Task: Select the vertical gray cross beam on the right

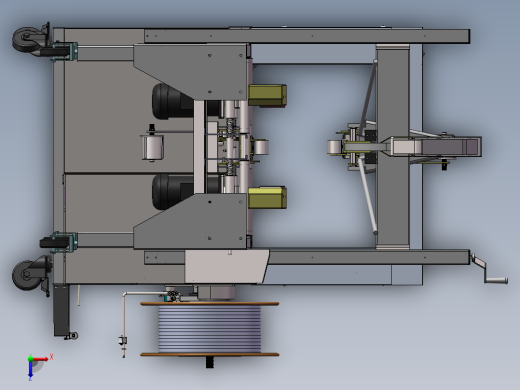Action: point(393,147)
